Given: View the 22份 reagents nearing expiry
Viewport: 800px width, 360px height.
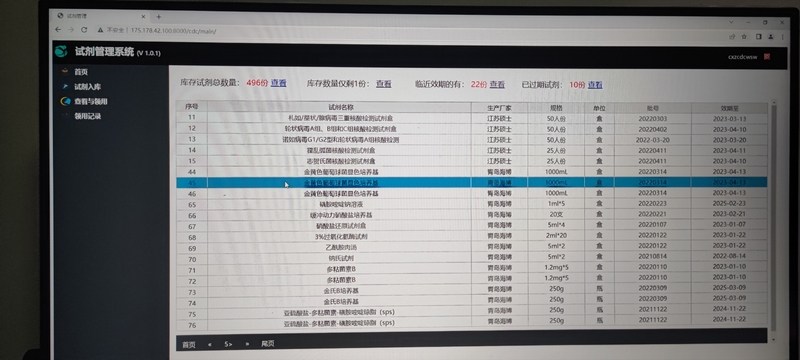Looking at the screenshot, I should [x=497, y=84].
